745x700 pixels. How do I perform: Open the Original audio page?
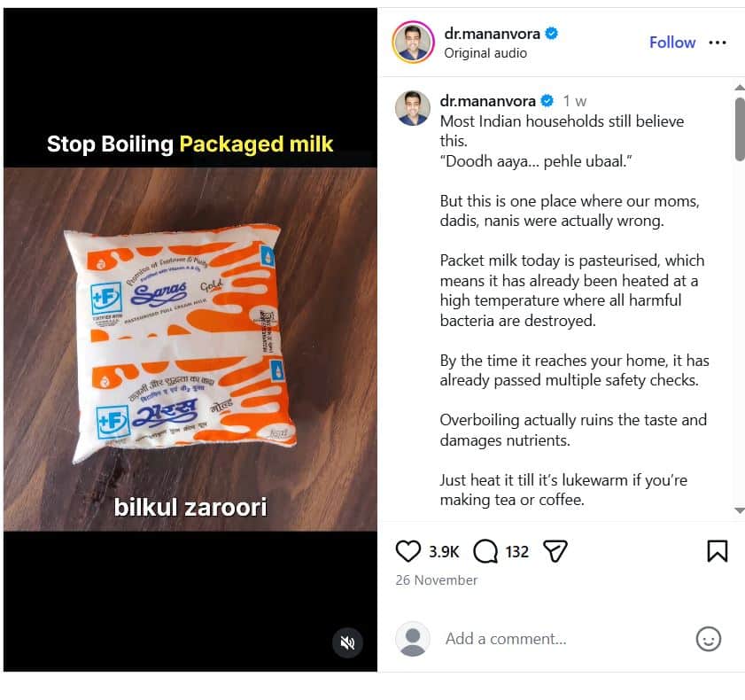click(485, 53)
